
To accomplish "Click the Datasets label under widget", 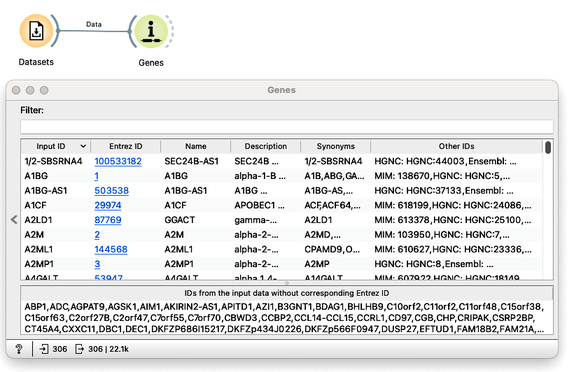I will click(36, 62).
